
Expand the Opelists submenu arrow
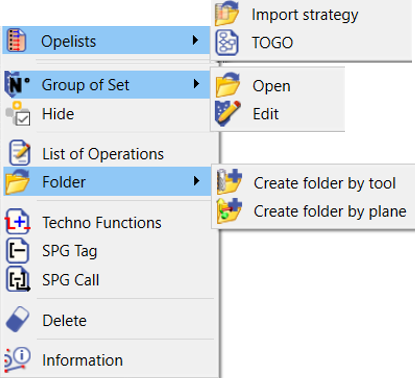click(x=195, y=40)
